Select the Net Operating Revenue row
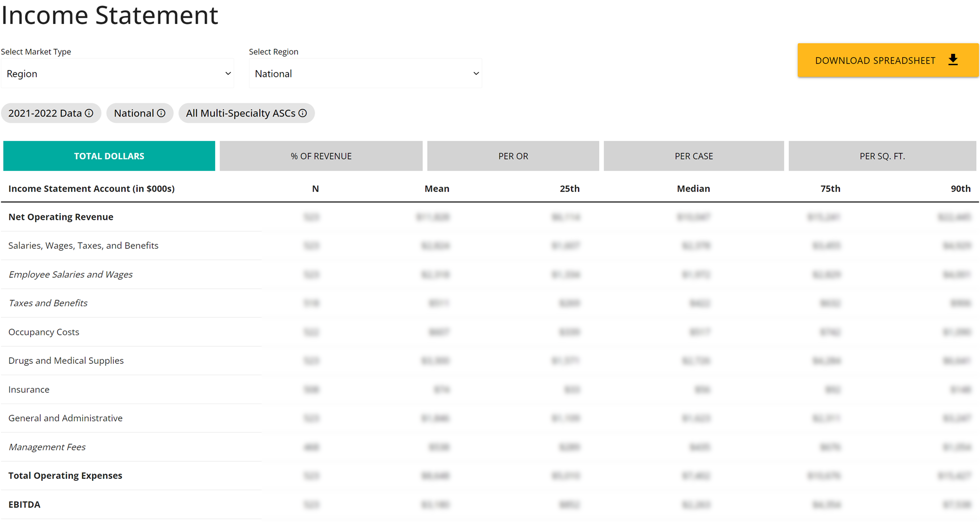Screen dimensions: 980x523 click(61, 217)
